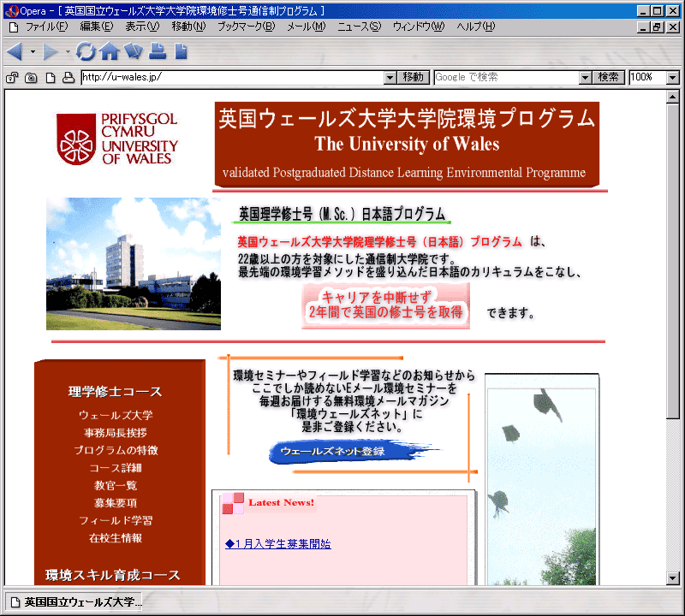Open the ファイル(F) menu
Screen dimensions: 685x616
tap(47, 27)
